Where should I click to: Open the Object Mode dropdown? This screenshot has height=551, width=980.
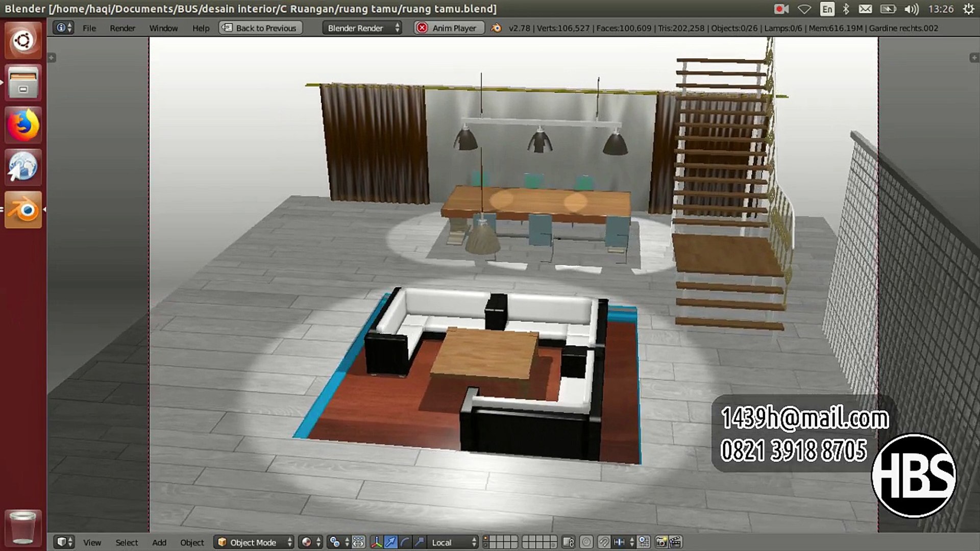(x=254, y=542)
